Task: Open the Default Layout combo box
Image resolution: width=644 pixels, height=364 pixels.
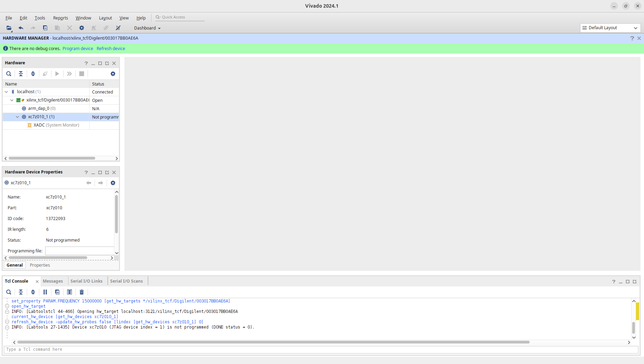Action: pos(610,28)
